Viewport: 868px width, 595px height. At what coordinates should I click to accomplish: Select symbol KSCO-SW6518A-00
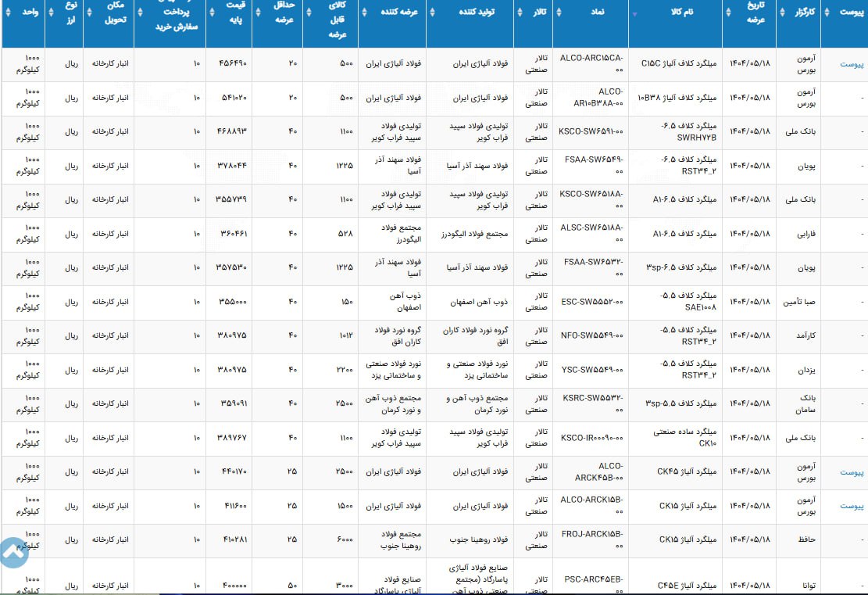click(x=591, y=199)
